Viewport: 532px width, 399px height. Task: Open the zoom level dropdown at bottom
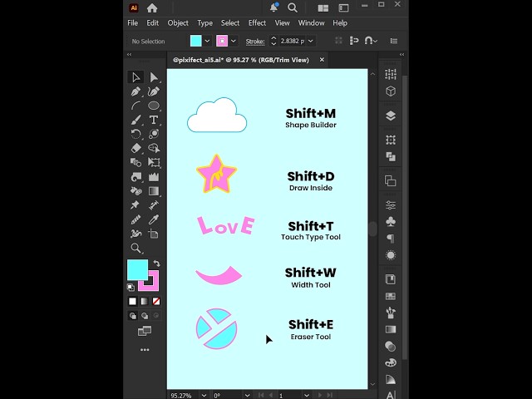pyautogui.click(x=204, y=396)
